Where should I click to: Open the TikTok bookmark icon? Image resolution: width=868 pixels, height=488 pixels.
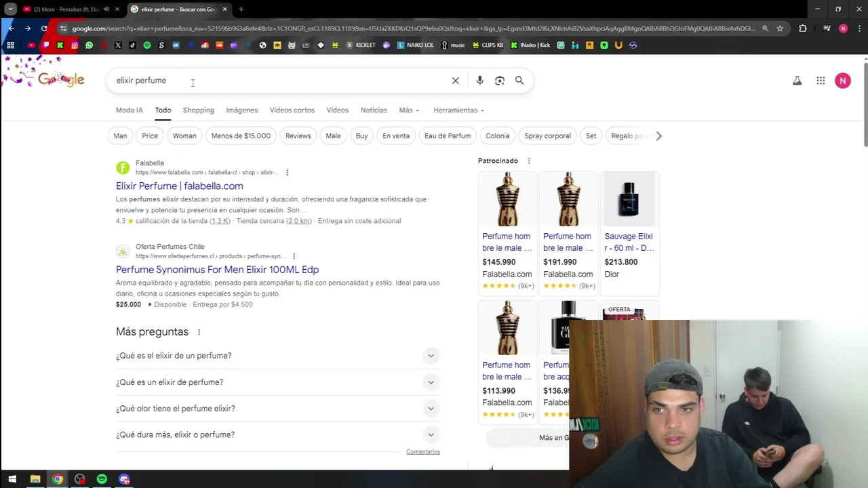pos(132,45)
